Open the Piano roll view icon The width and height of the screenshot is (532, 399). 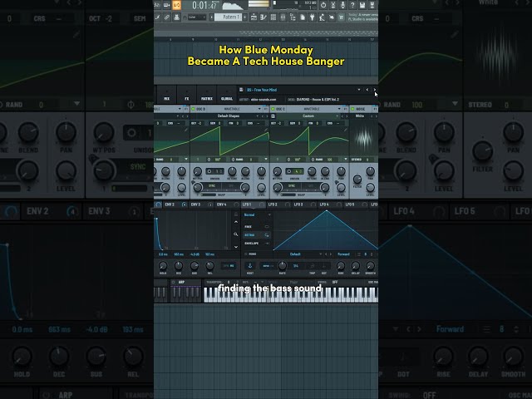point(264,17)
